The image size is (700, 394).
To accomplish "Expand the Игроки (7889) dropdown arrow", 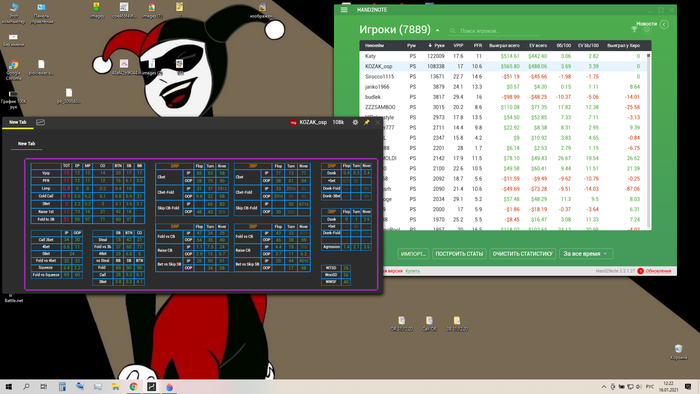I will click(x=438, y=30).
